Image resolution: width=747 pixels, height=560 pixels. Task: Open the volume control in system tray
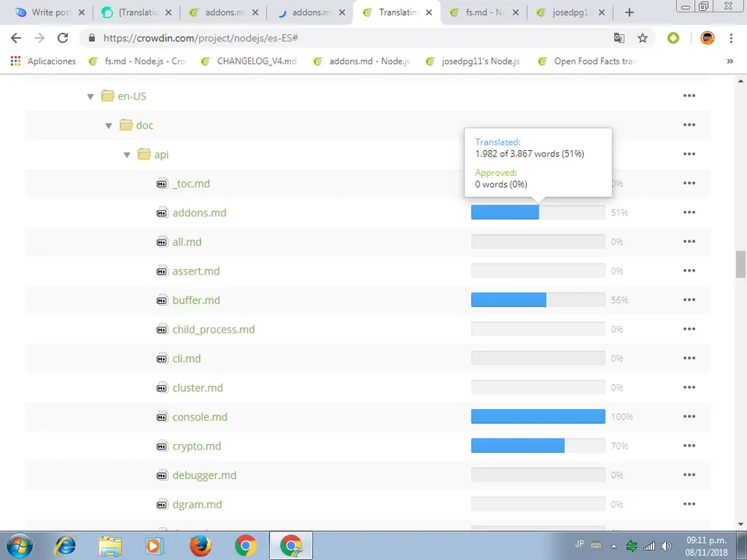pos(666,546)
